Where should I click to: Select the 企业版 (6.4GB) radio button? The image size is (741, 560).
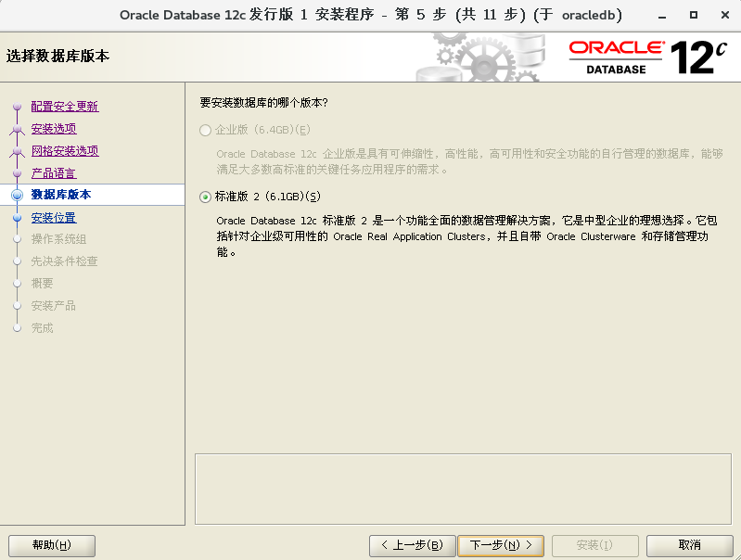205,130
